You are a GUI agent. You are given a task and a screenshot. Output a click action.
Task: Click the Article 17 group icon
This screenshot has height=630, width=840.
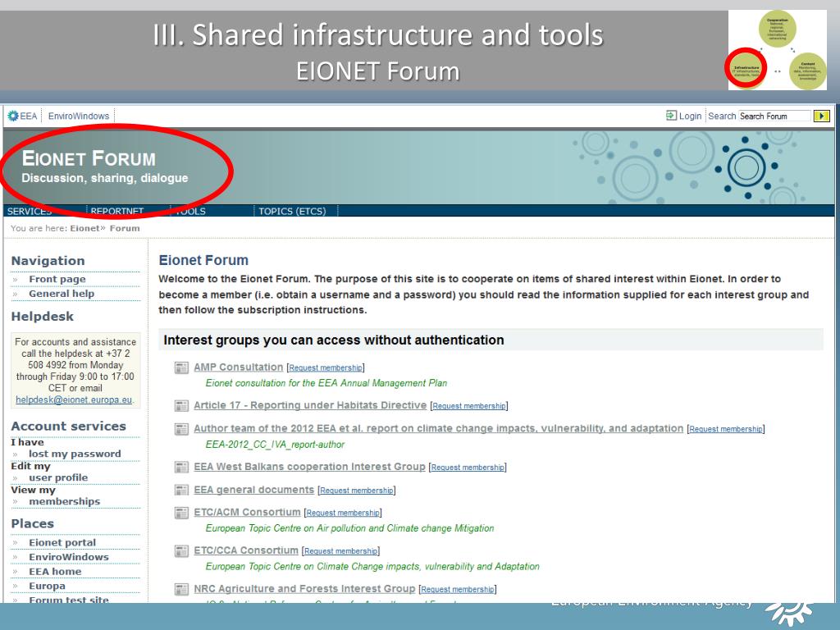(181, 406)
